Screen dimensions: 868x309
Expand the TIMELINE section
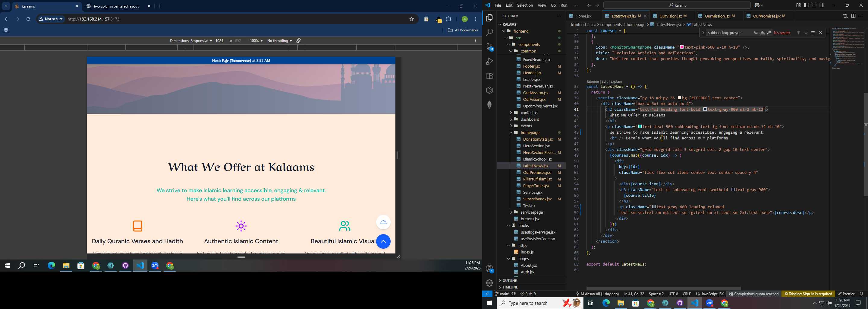(x=510, y=287)
